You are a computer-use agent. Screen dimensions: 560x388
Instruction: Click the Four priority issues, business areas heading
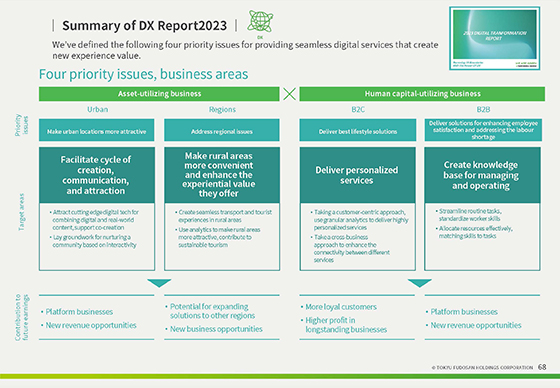[x=143, y=74]
